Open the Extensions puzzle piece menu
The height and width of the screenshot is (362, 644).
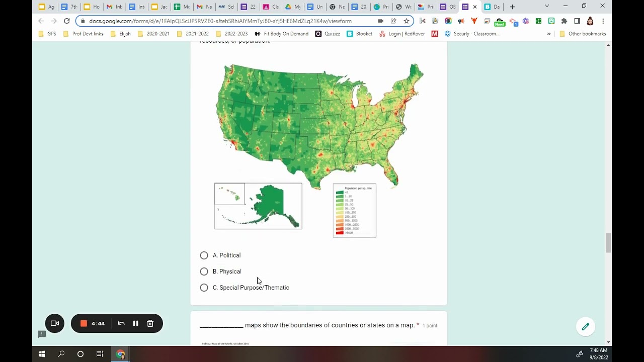(564, 21)
